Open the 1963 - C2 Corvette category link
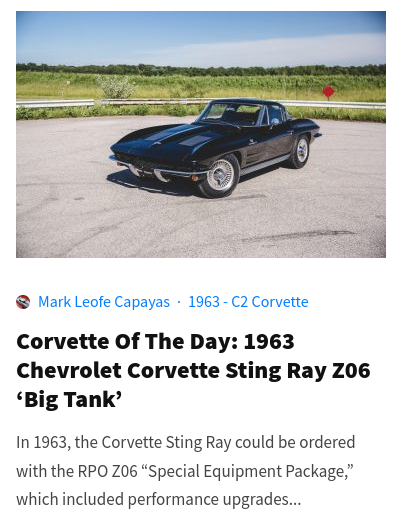The image size is (402, 518). [248, 302]
